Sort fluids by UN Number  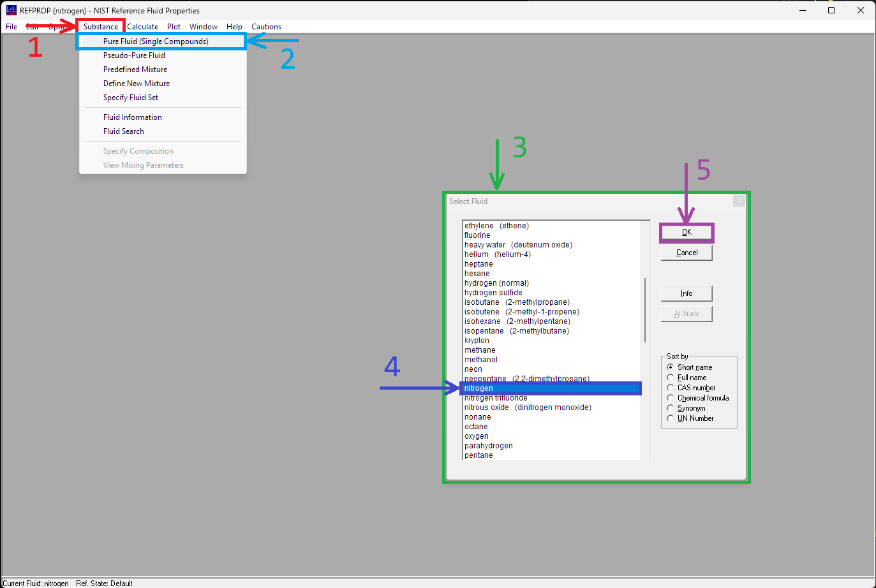click(x=690, y=418)
